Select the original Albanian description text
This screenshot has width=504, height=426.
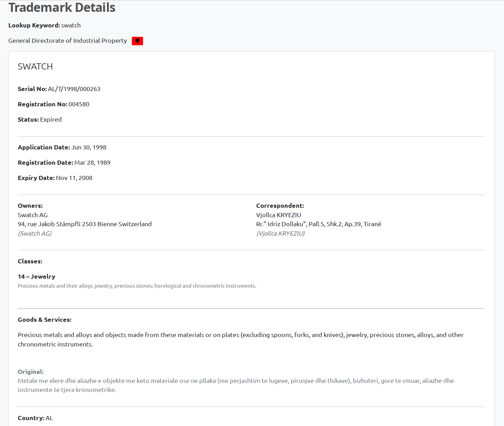(x=236, y=385)
